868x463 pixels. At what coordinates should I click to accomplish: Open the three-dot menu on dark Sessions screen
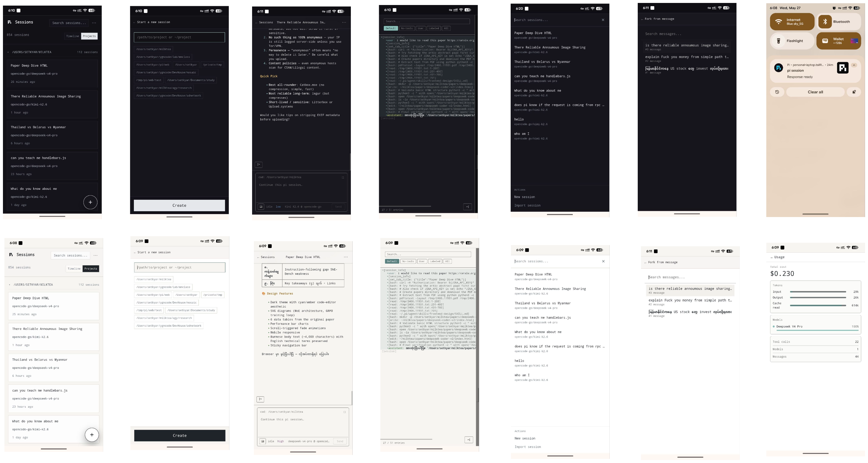(94, 23)
